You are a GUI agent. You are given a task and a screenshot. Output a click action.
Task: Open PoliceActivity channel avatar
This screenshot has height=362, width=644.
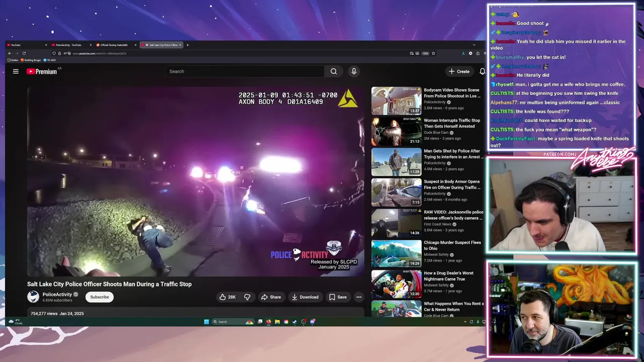pos(33,297)
